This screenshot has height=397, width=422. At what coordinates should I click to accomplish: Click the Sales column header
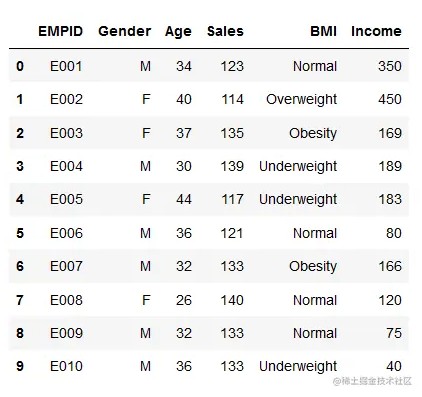coord(225,31)
